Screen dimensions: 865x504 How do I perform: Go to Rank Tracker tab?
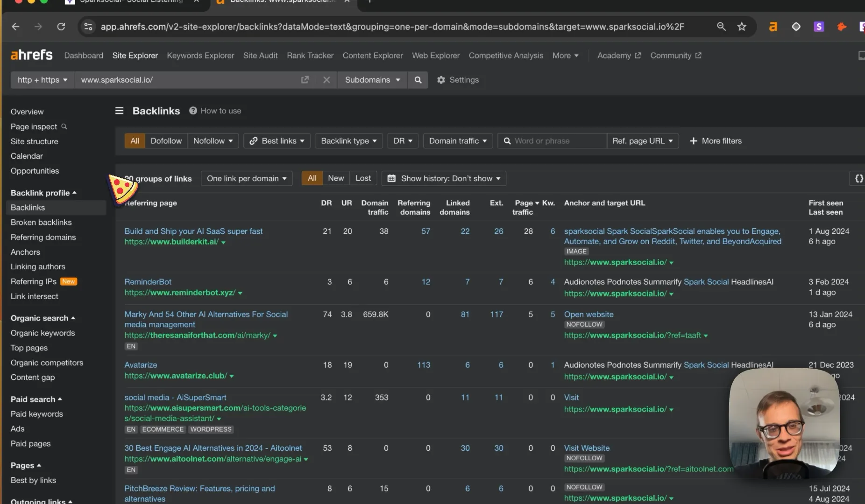tap(310, 56)
